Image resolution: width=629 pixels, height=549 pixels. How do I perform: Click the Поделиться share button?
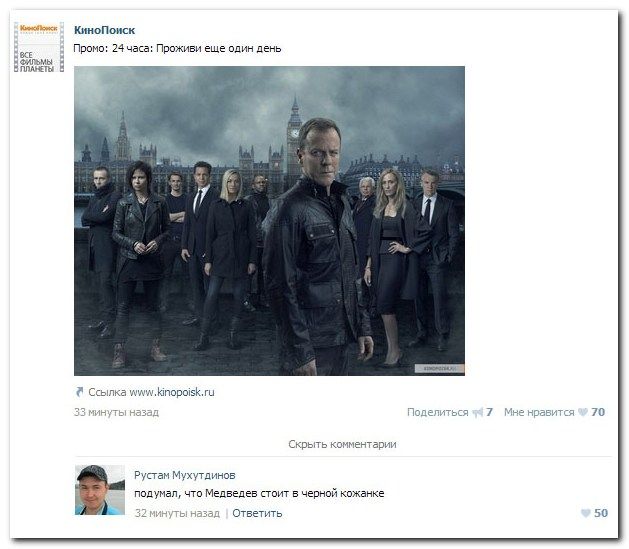tap(438, 412)
